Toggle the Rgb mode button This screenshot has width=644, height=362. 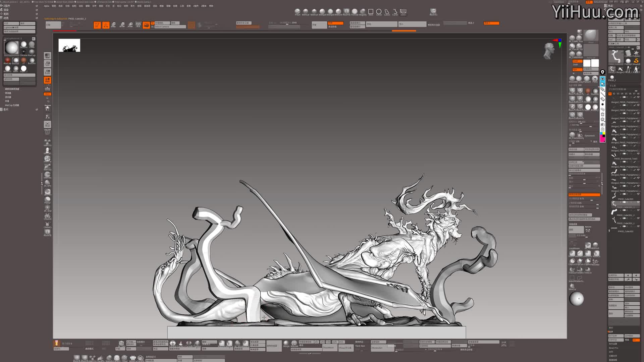[577, 69]
